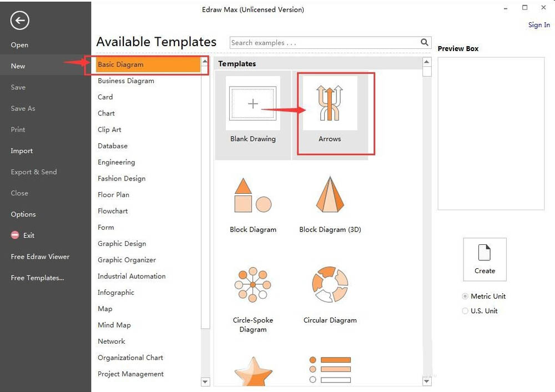555x392 pixels.
Task: Select Chart category
Action: pos(106,113)
